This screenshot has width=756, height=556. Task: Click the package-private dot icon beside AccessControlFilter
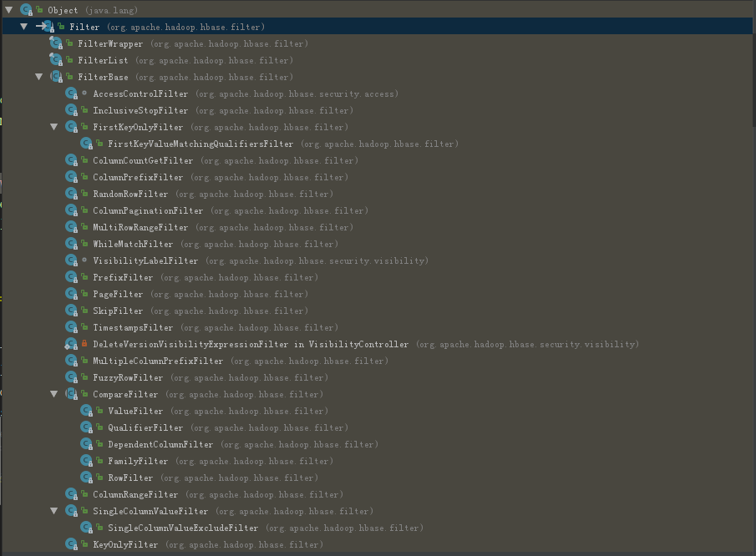coord(84,93)
